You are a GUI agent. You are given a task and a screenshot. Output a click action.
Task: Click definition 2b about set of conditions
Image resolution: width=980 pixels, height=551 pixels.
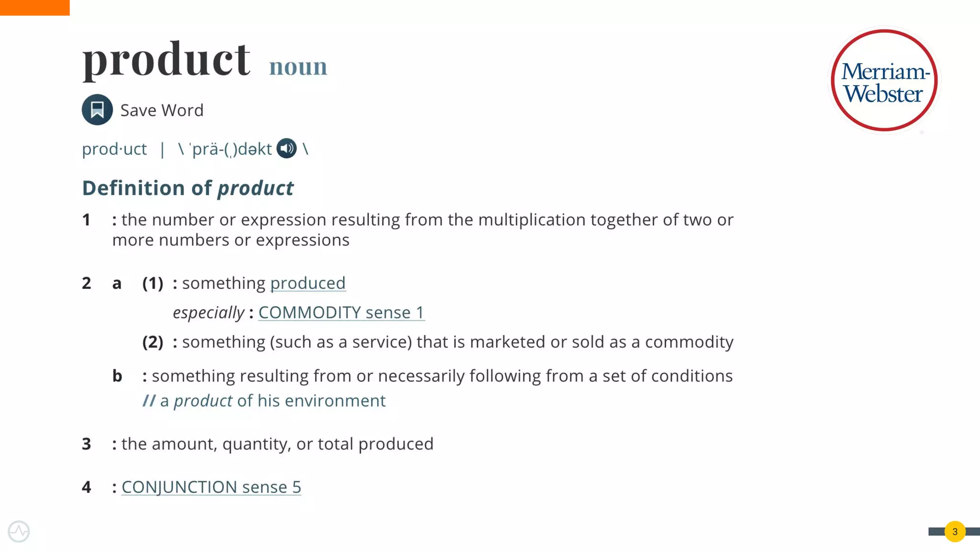(x=437, y=376)
